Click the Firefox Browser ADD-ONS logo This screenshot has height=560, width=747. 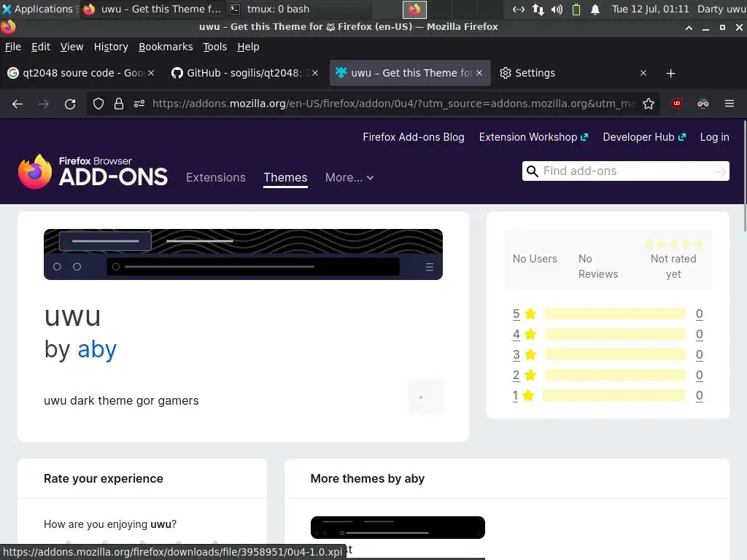pos(93,171)
